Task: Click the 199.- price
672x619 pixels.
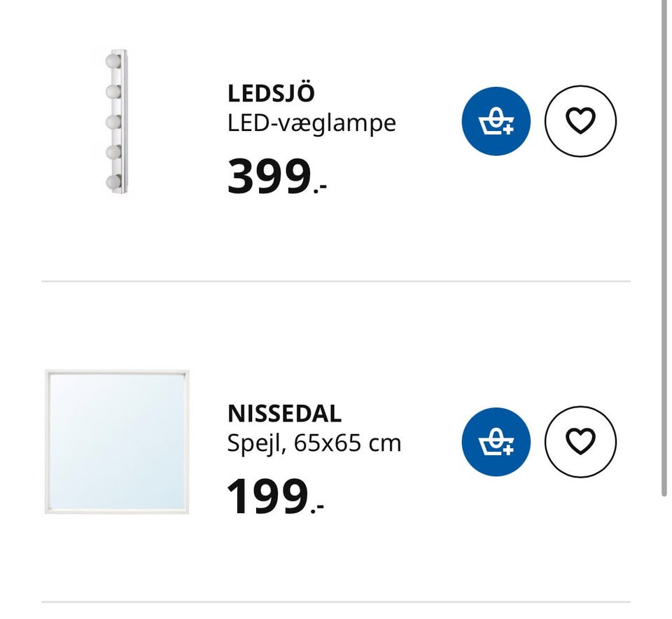Action: tap(275, 496)
